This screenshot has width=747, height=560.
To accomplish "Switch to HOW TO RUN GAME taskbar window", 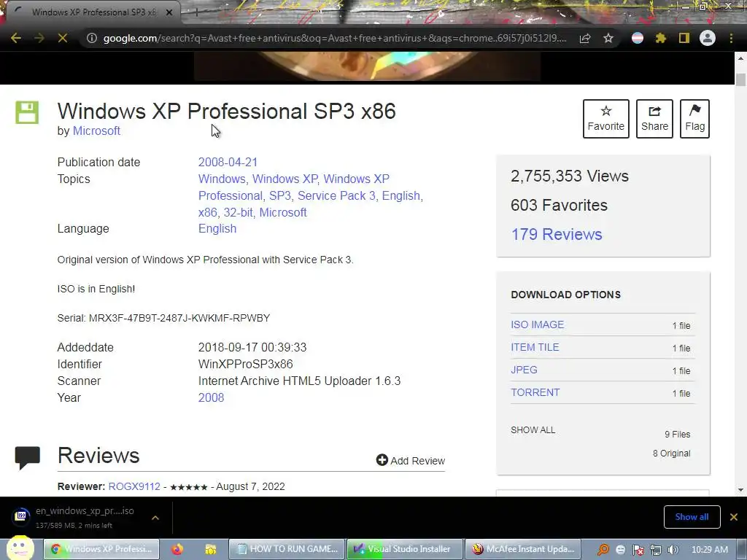I will pyautogui.click(x=287, y=549).
